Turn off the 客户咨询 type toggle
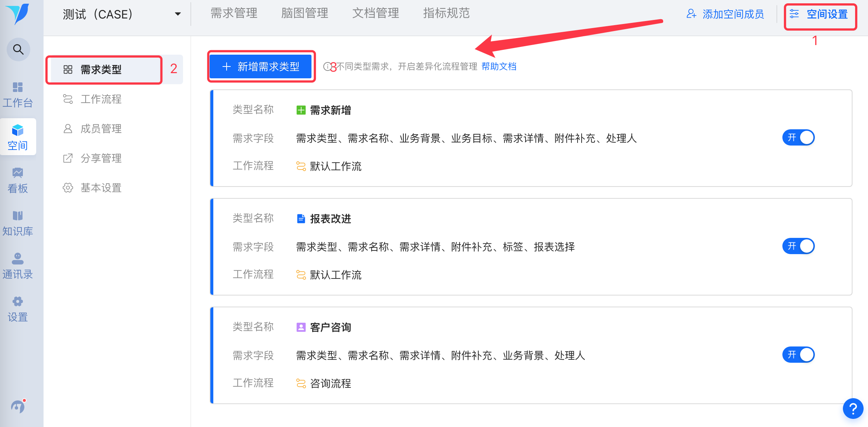Image resolution: width=868 pixels, height=427 pixels. pos(798,355)
